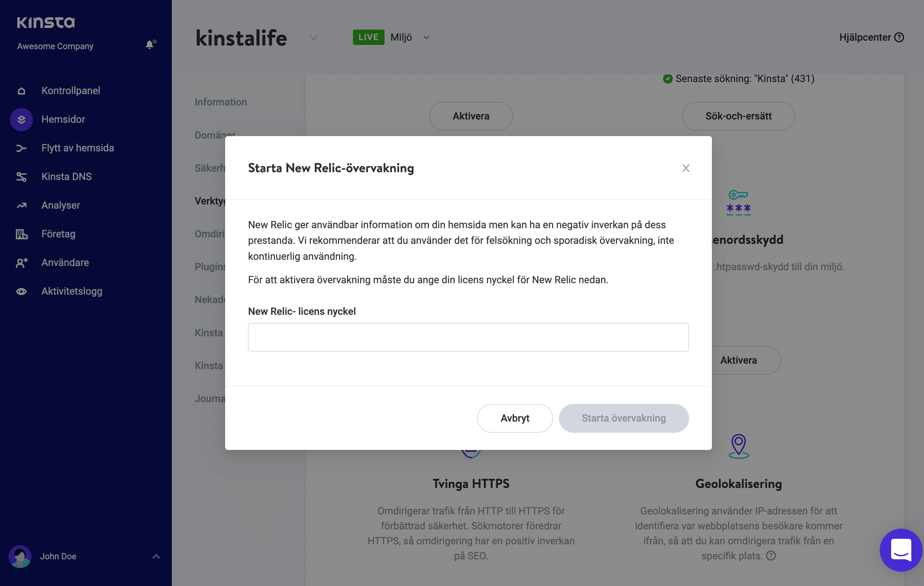Expand the John Doe user menu
924x586 pixels.
click(156, 556)
